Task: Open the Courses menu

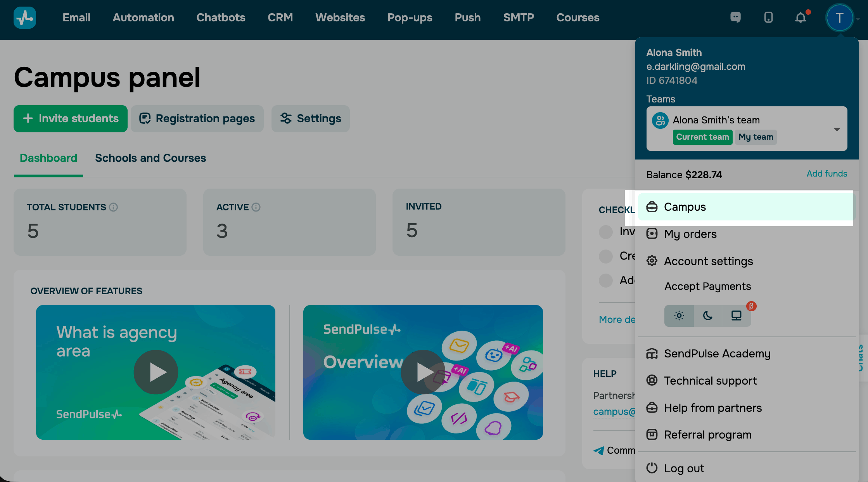Action: (x=578, y=17)
